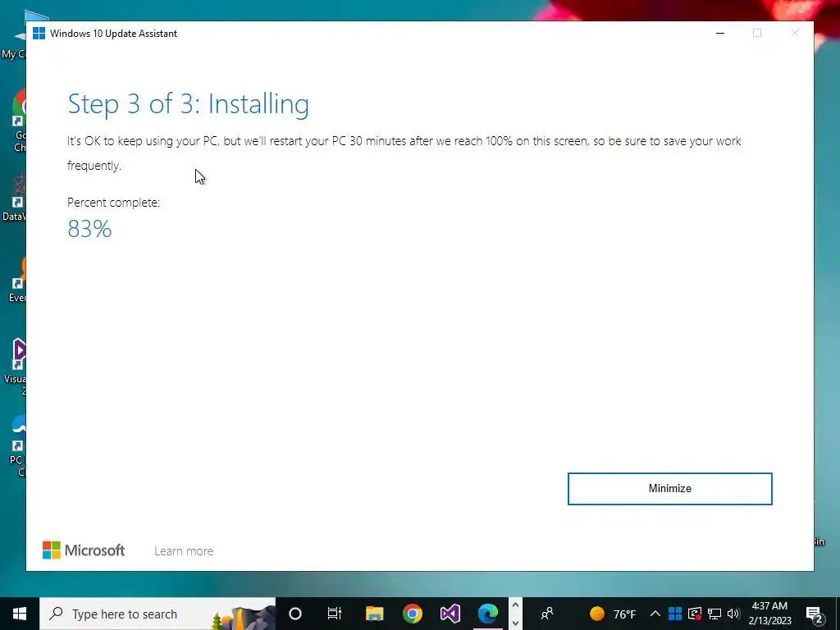
Task: Click the Windows Update Assistant tray icon
Action: (x=675, y=614)
